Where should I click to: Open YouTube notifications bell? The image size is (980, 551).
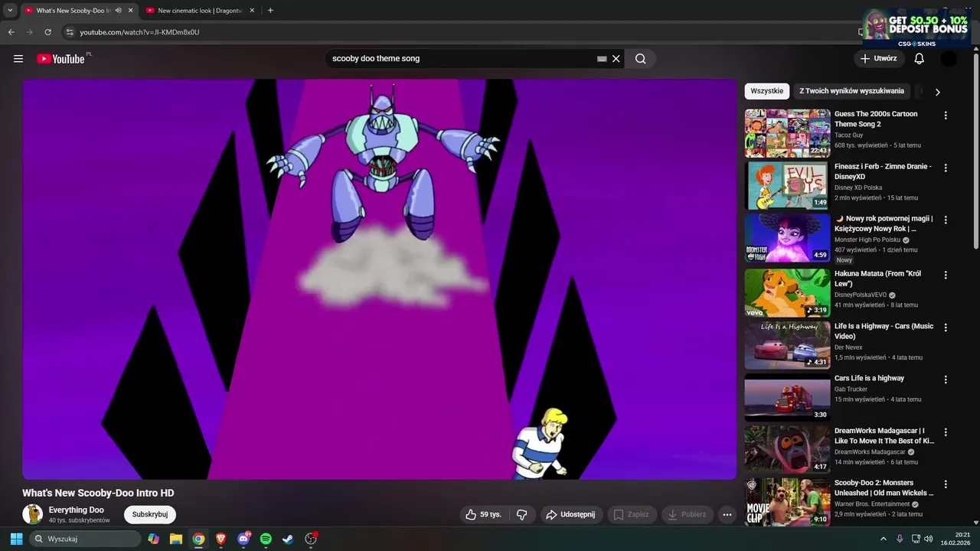[x=920, y=59]
